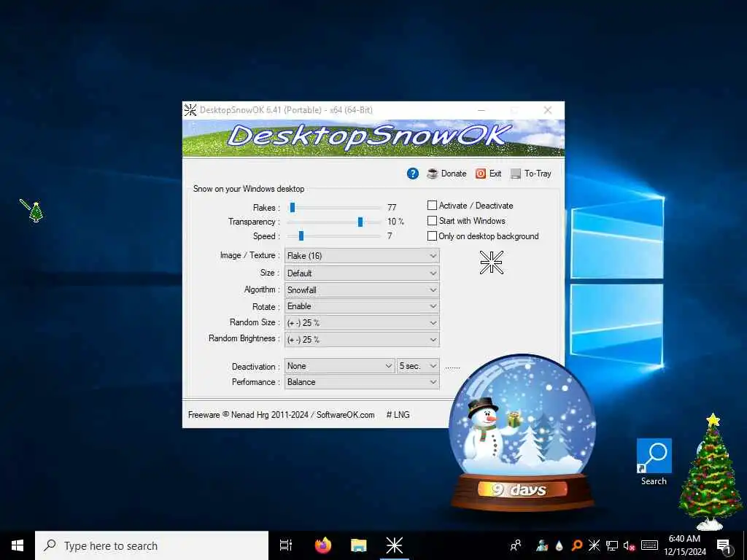Image resolution: width=747 pixels, height=560 pixels.
Task: Open Task View on the taskbar
Action: pos(286,545)
